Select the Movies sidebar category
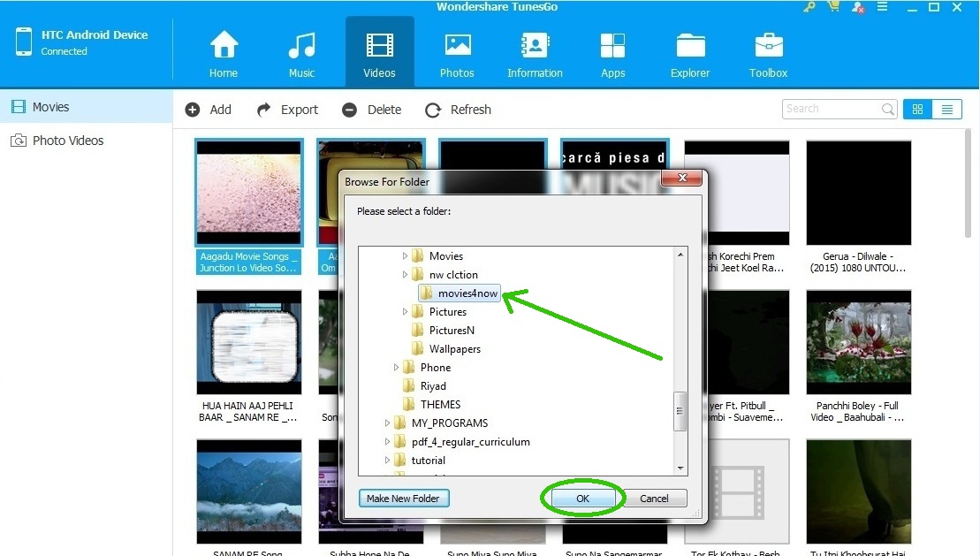Image resolution: width=980 pixels, height=556 pixels. (50, 107)
